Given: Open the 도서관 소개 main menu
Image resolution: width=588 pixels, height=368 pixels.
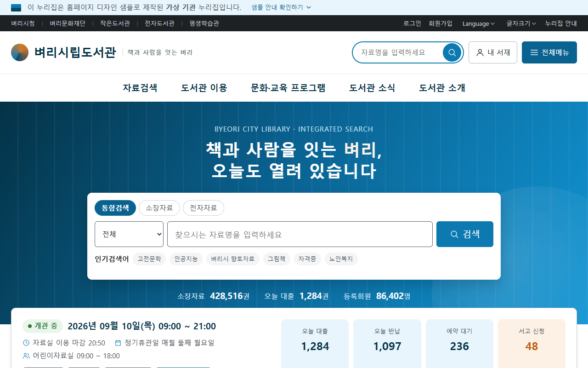Looking at the screenshot, I should coord(442,88).
